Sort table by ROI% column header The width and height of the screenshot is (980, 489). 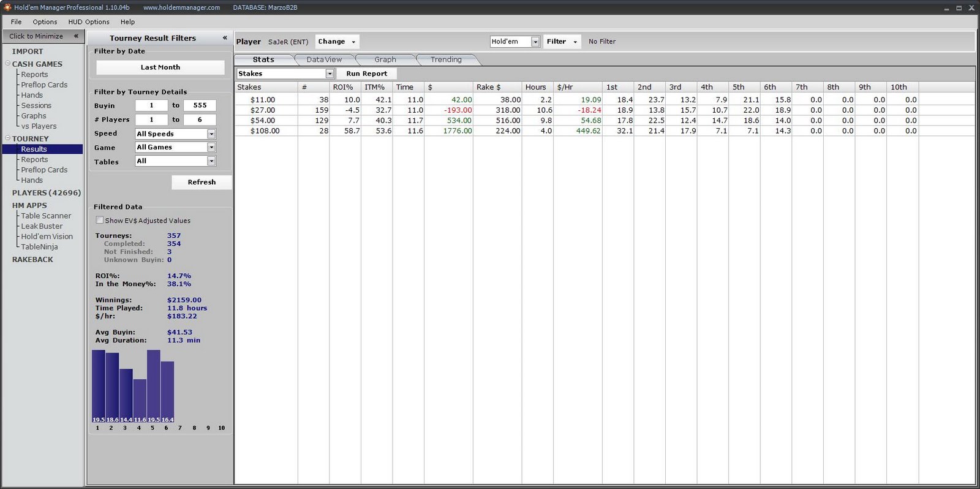tap(345, 87)
